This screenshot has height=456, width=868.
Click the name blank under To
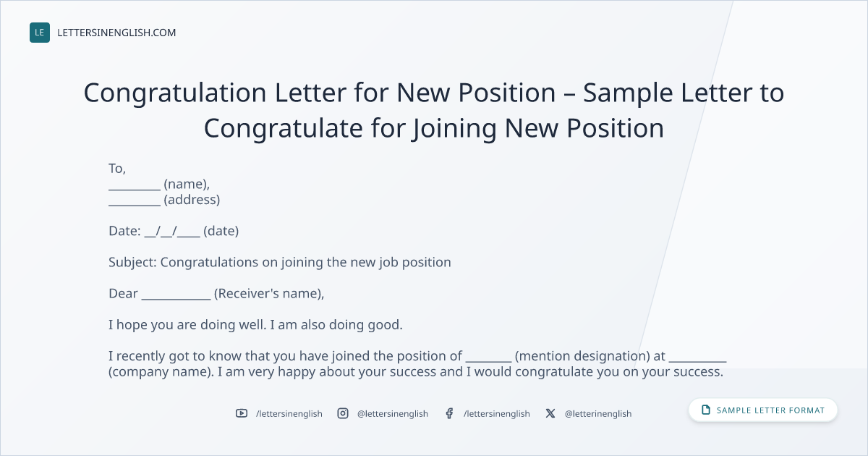[x=135, y=184]
